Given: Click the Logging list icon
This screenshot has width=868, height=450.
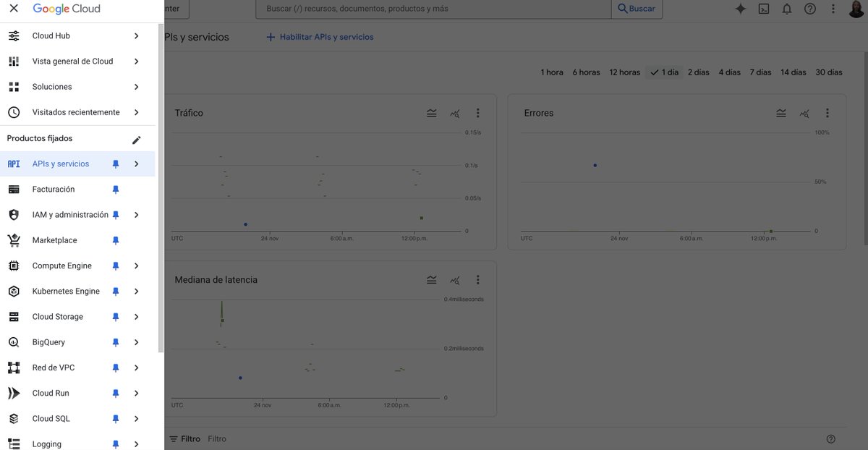Looking at the screenshot, I should pyautogui.click(x=14, y=444).
